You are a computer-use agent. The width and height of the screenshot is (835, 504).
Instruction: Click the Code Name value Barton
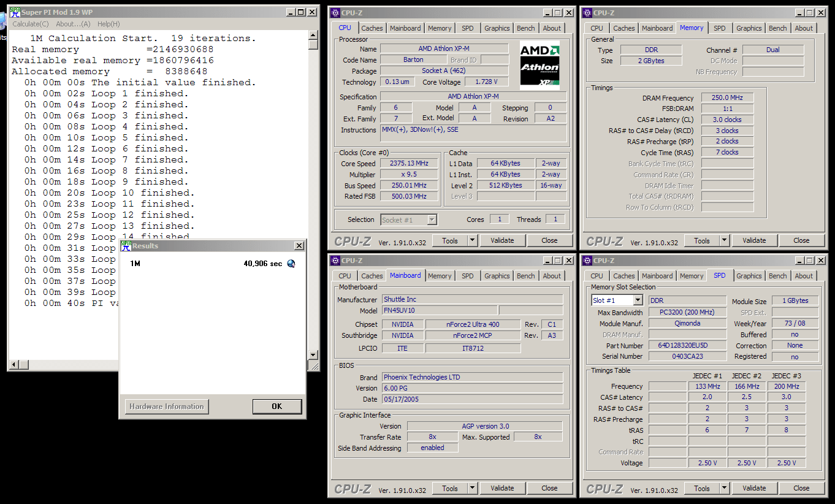(x=413, y=60)
